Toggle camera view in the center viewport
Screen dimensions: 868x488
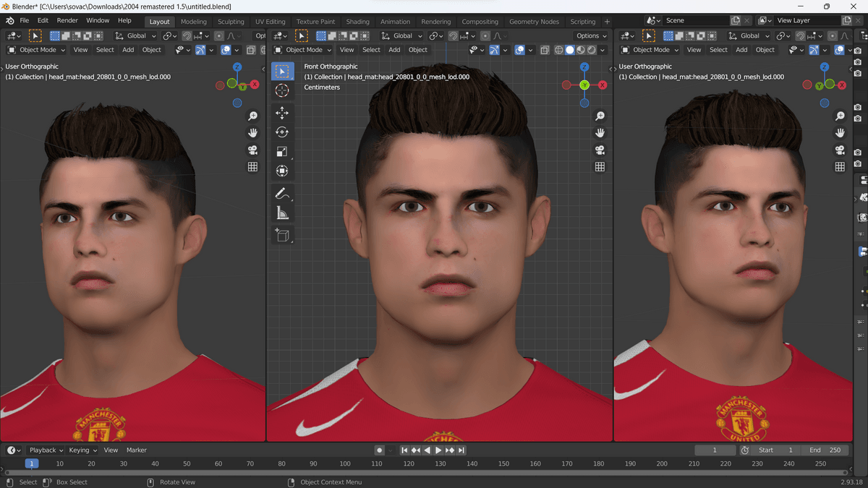pyautogui.click(x=600, y=150)
